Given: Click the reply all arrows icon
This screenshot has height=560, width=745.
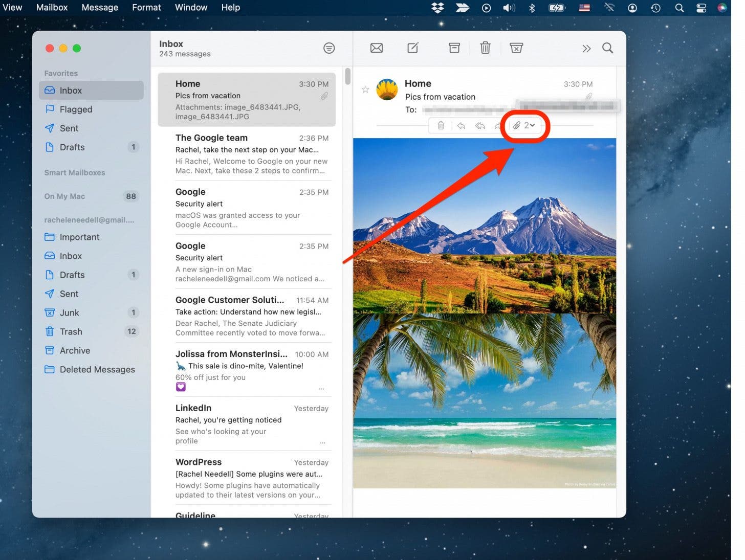Looking at the screenshot, I should [480, 126].
